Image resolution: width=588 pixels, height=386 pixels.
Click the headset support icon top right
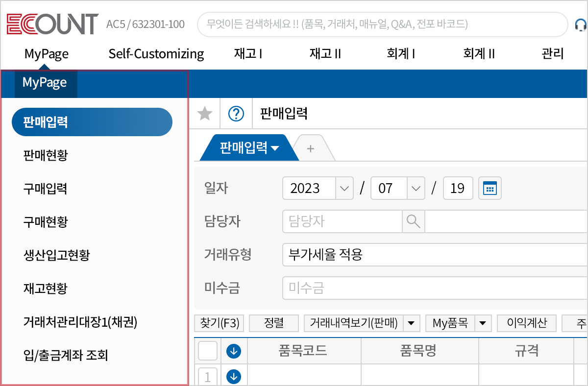pyautogui.click(x=580, y=24)
